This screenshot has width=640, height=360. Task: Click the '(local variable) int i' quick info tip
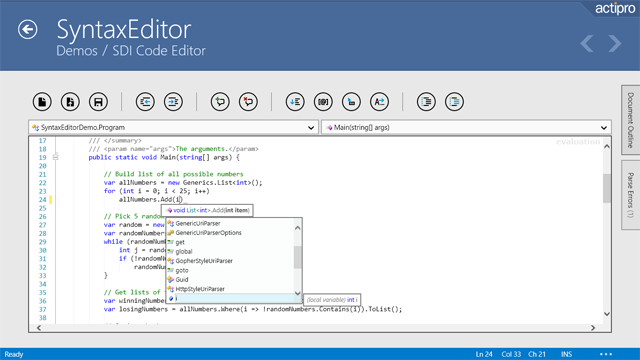[x=332, y=300]
